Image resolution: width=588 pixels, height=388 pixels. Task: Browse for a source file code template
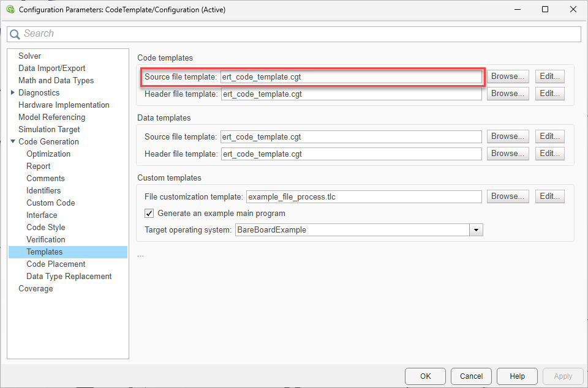(x=508, y=76)
